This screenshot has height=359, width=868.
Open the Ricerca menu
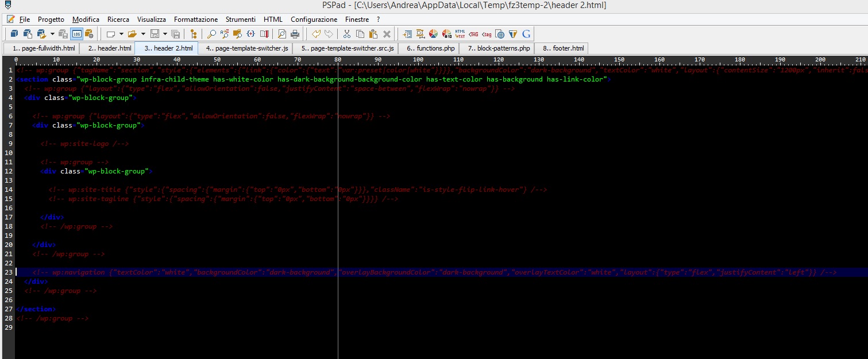[x=118, y=19]
